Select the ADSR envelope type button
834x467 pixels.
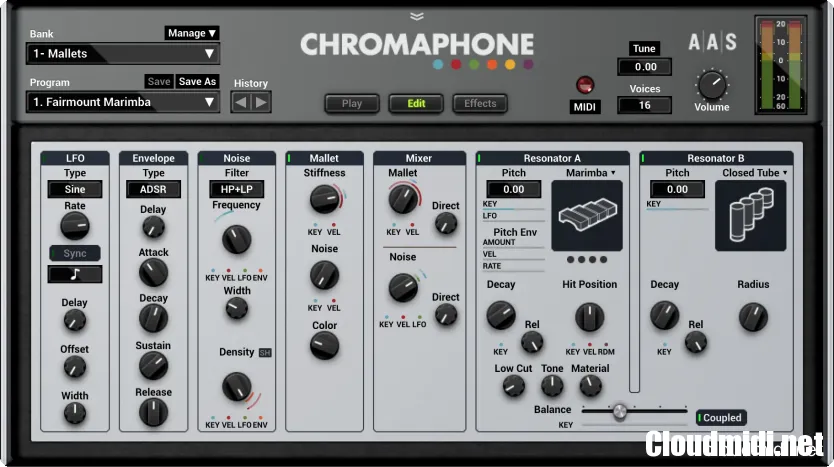[x=153, y=189]
